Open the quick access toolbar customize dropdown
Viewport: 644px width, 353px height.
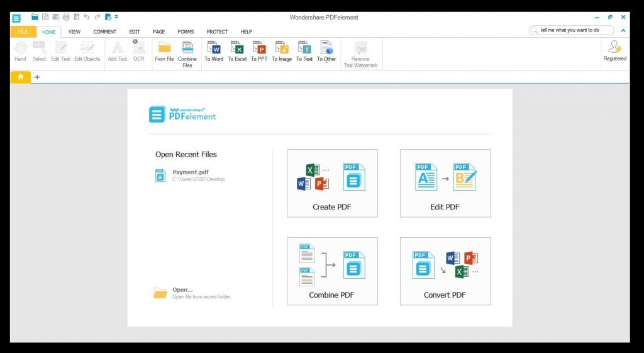(x=116, y=17)
